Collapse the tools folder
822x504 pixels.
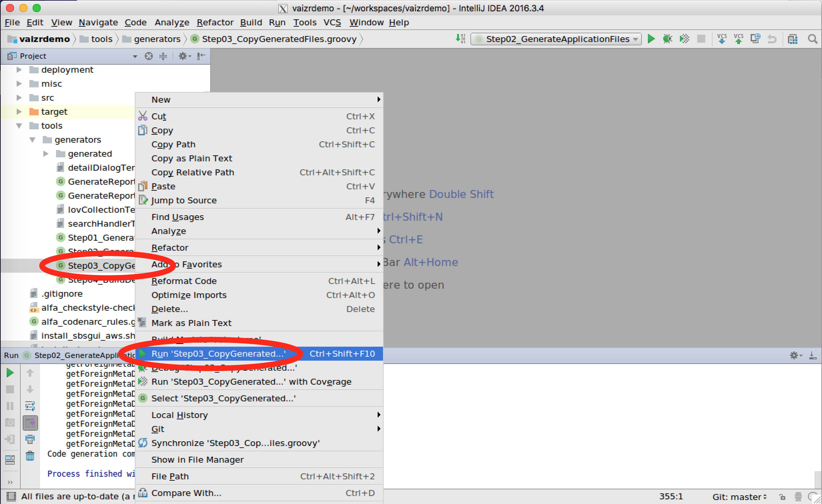click(19, 126)
